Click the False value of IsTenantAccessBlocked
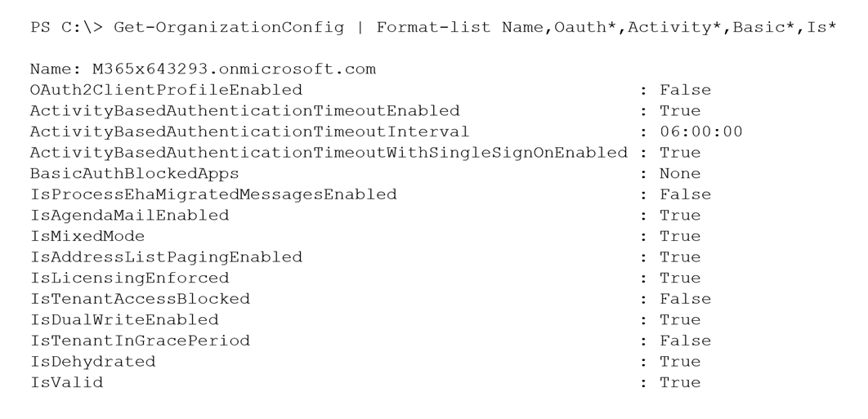This screenshot has width=868, height=419. coord(685,299)
